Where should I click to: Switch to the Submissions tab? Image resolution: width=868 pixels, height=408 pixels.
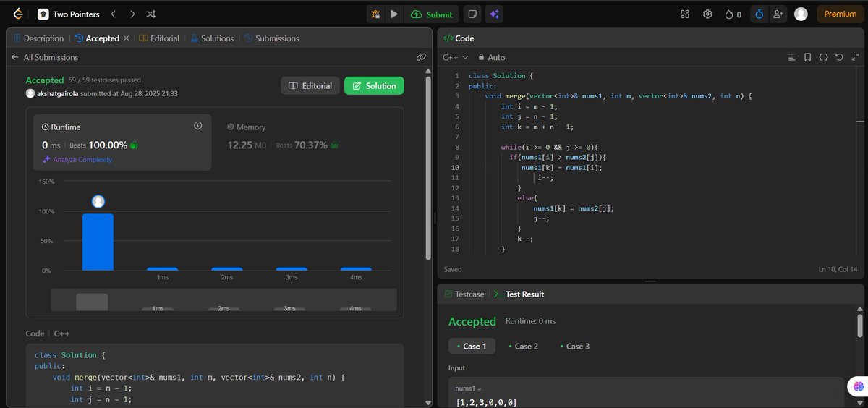[x=271, y=38]
